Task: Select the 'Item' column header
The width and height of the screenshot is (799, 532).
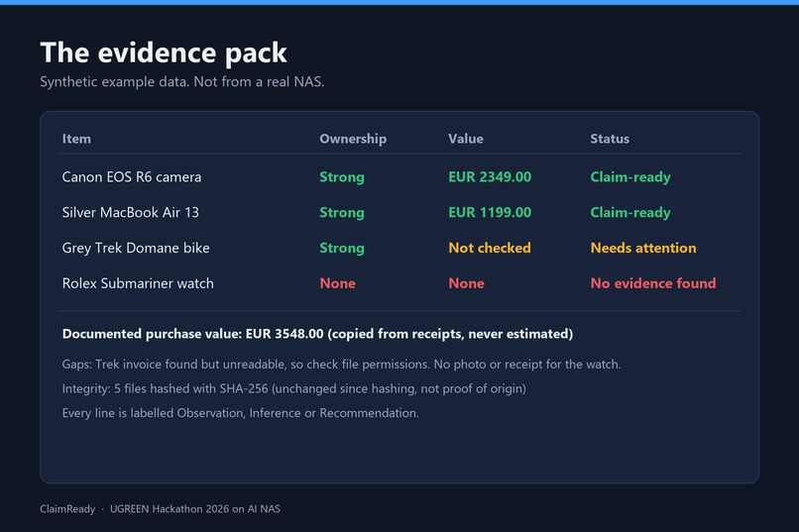Action: coord(76,139)
